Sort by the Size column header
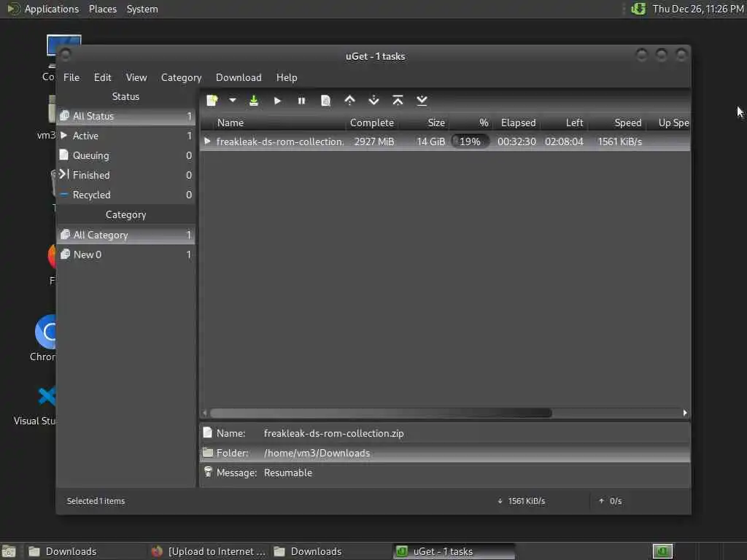747x560 pixels. coord(425,122)
